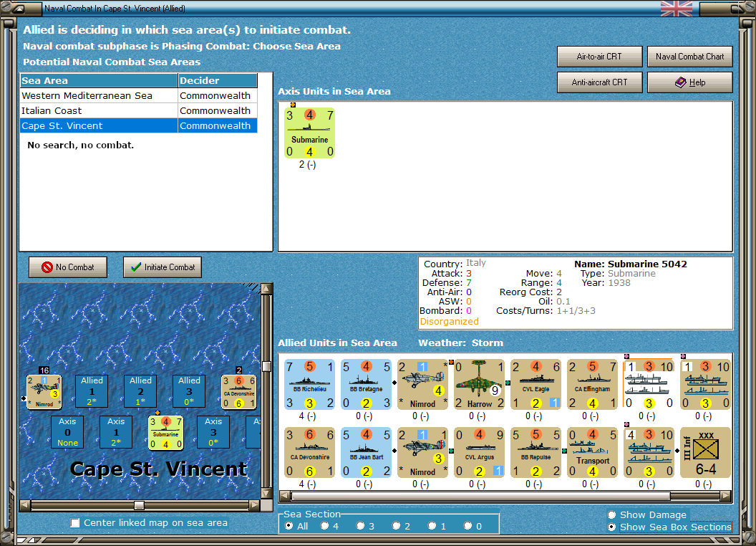Click the map's vertical scrollbar thumb
This screenshot has height=546, width=756.
tap(266, 366)
